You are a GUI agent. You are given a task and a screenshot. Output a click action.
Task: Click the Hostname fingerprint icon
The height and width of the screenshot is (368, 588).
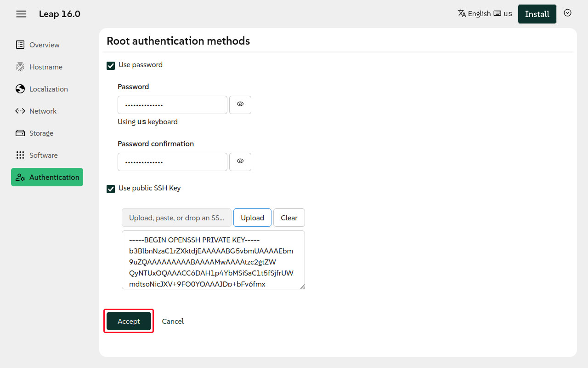(20, 67)
